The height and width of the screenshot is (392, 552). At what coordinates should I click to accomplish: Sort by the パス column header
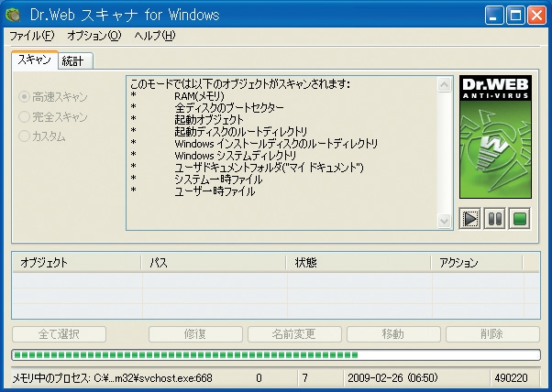[214, 263]
